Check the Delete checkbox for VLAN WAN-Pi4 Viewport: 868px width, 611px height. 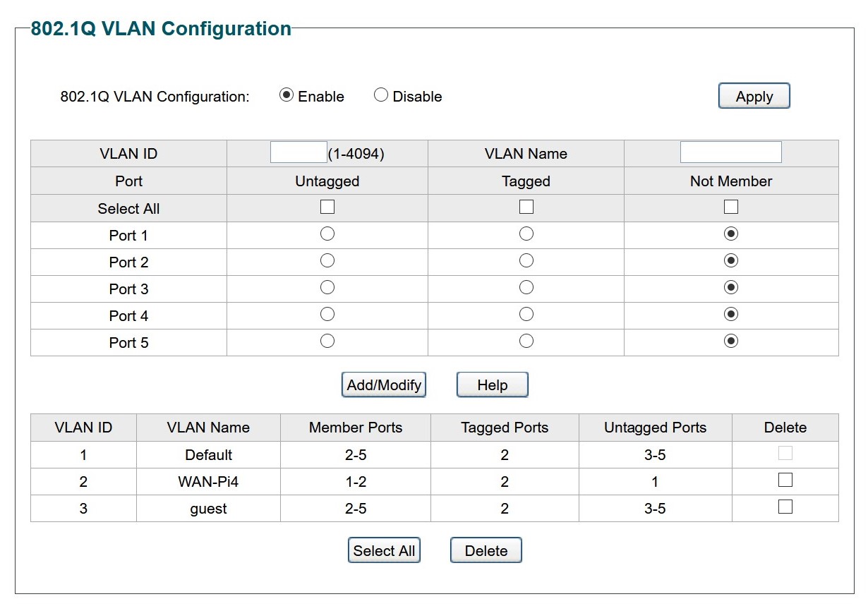pyautogui.click(x=785, y=479)
